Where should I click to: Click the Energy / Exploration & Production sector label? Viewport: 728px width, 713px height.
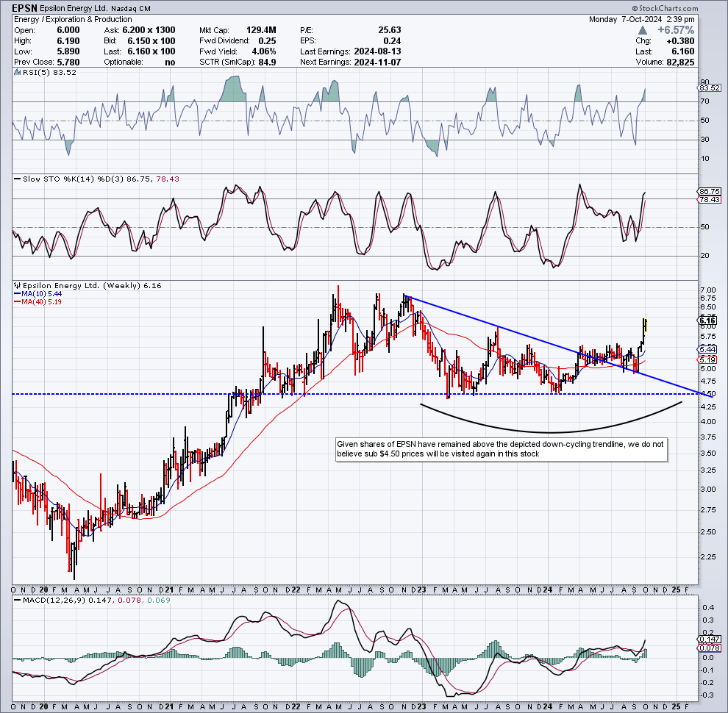coord(71,19)
